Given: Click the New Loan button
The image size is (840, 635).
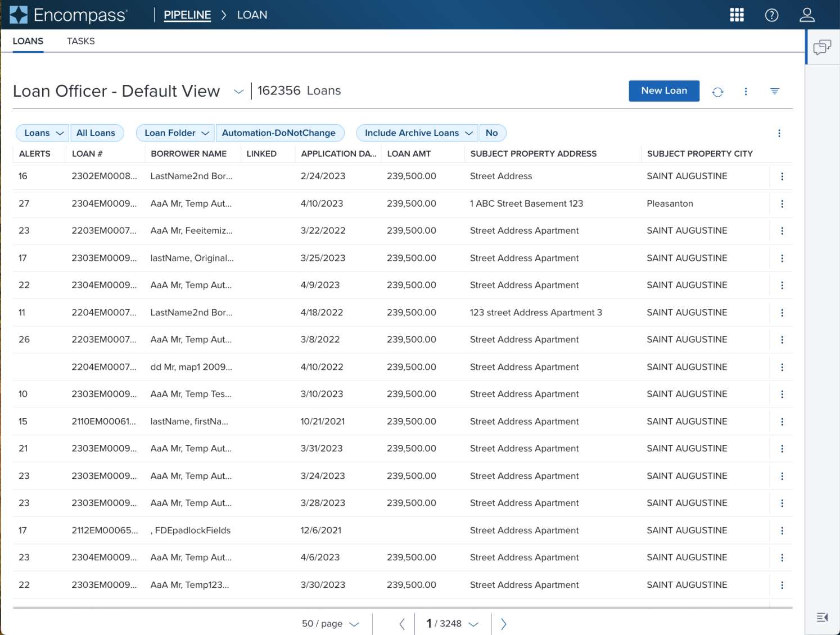Looking at the screenshot, I should [663, 91].
